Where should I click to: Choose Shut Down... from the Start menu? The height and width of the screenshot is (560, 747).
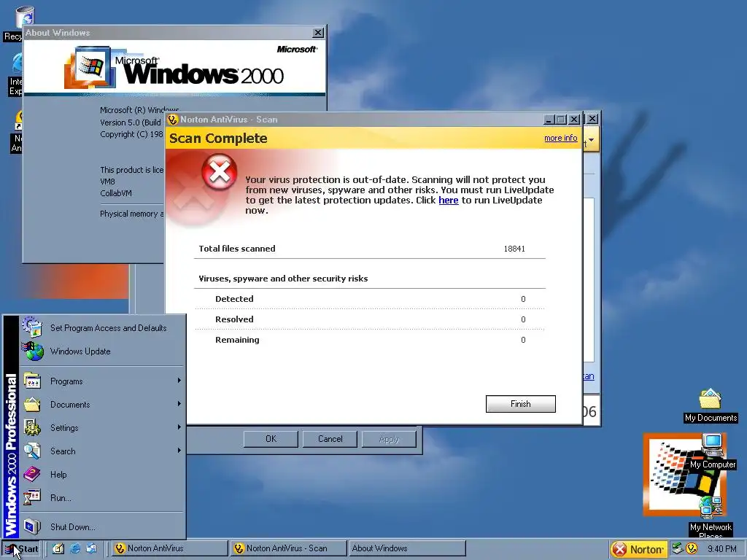[x=102, y=526]
